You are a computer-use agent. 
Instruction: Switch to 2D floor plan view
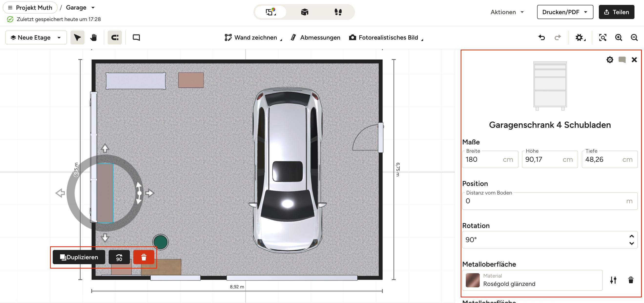[x=271, y=12]
